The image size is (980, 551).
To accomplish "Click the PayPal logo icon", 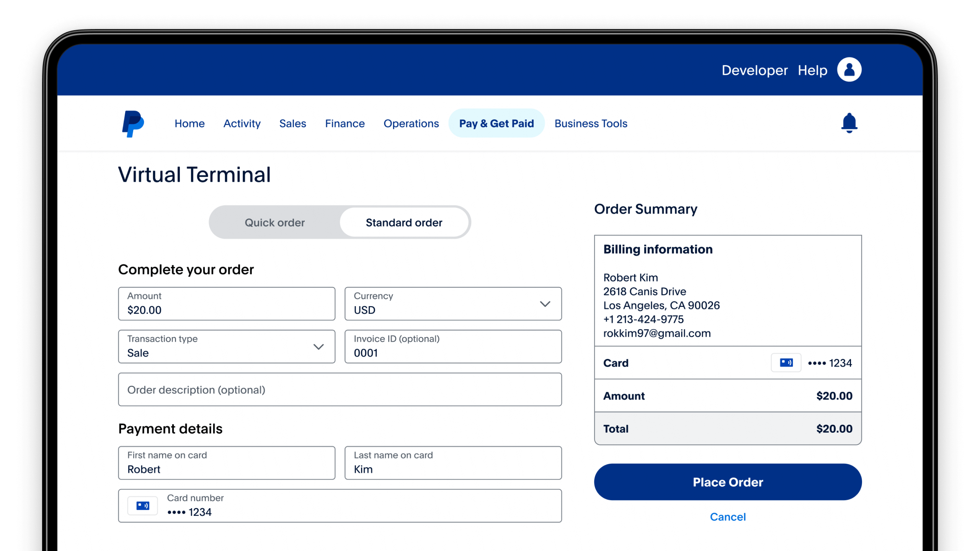I will point(132,124).
